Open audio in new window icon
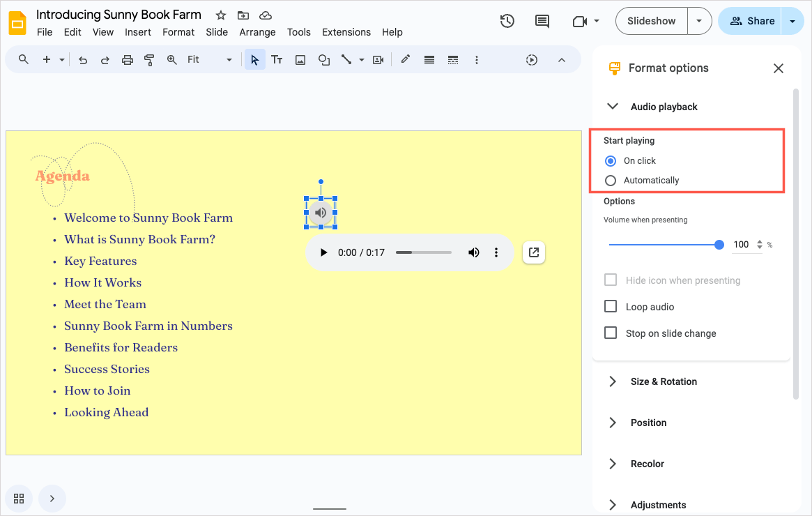Screen dimensions: 812x516 tap(534, 252)
